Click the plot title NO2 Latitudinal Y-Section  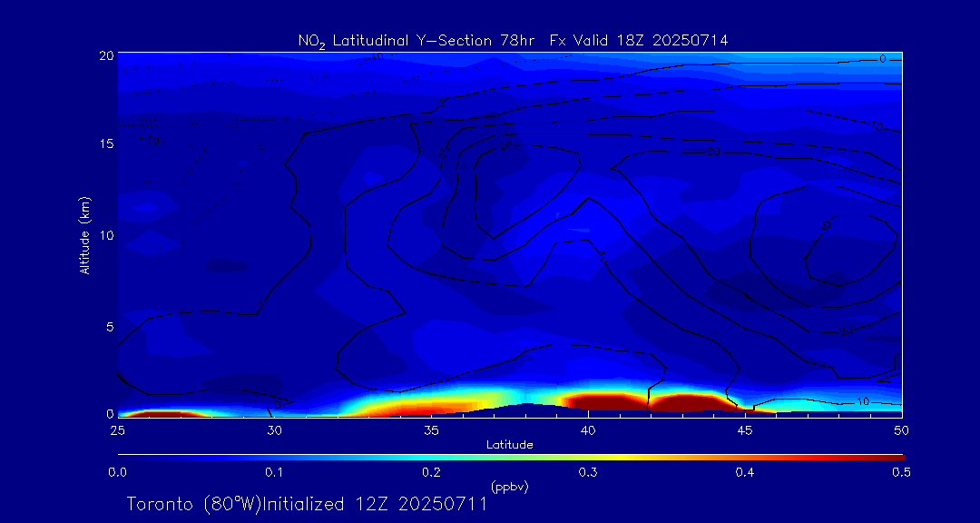(x=511, y=41)
